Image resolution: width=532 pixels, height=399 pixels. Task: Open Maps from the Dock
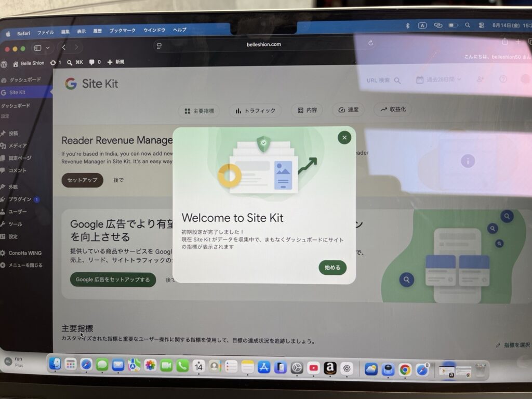click(134, 365)
